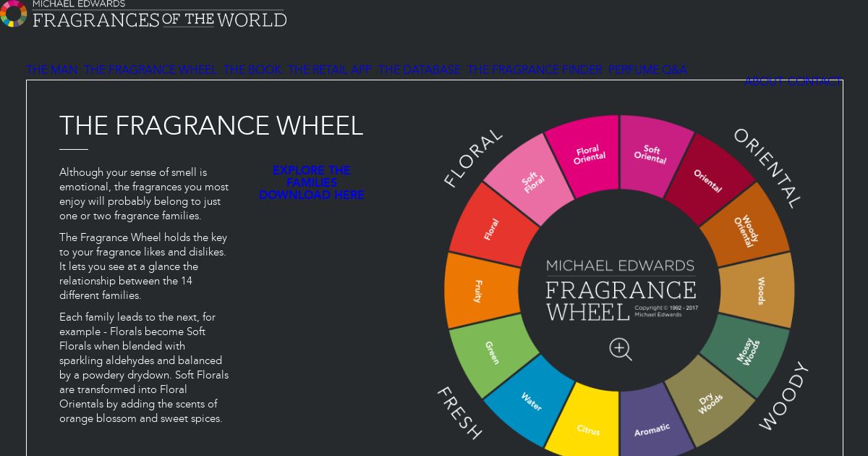Open PERFUME Q&A menu item
Image resolution: width=868 pixels, height=456 pixels.
(647, 70)
